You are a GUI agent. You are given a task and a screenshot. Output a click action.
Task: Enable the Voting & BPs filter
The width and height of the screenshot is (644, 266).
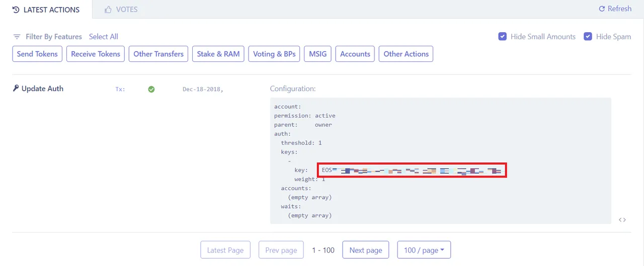(x=274, y=54)
